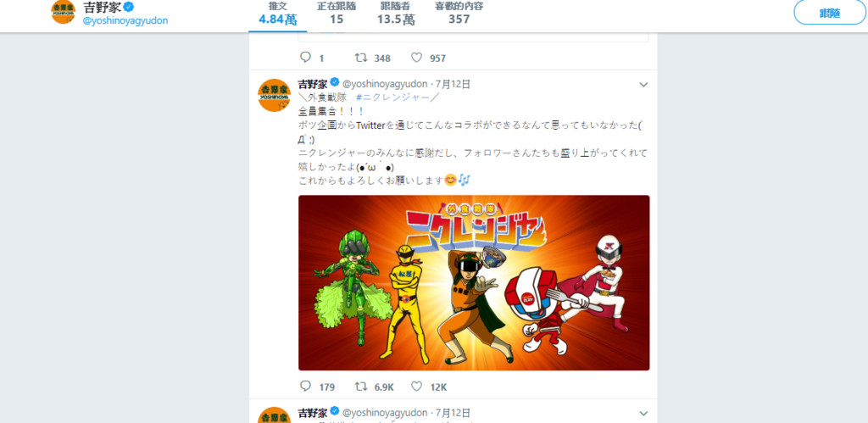Open the Nikuranger tweet's dropdown chevron menu
This screenshot has width=868, height=423.
pyautogui.click(x=643, y=85)
